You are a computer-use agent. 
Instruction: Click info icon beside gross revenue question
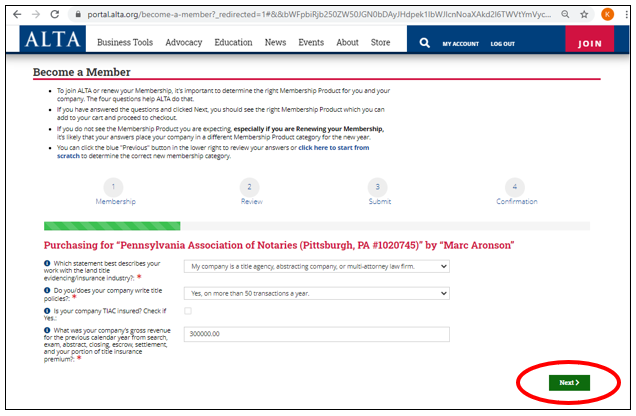[x=47, y=330]
